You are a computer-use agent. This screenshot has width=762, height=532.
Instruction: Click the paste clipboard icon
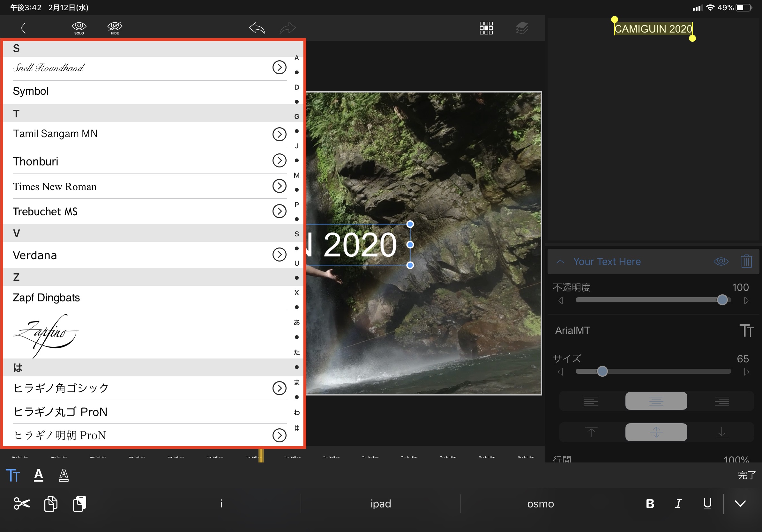click(x=80, y=504)
